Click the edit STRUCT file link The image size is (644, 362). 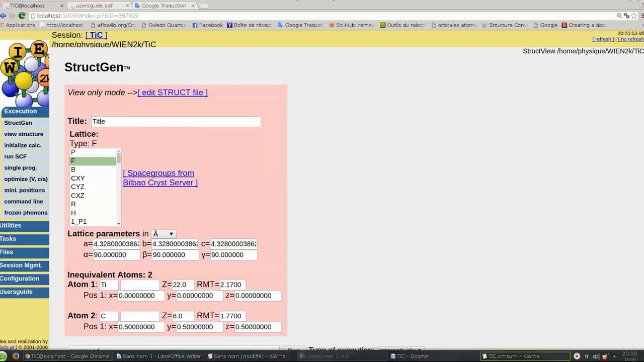173,93
